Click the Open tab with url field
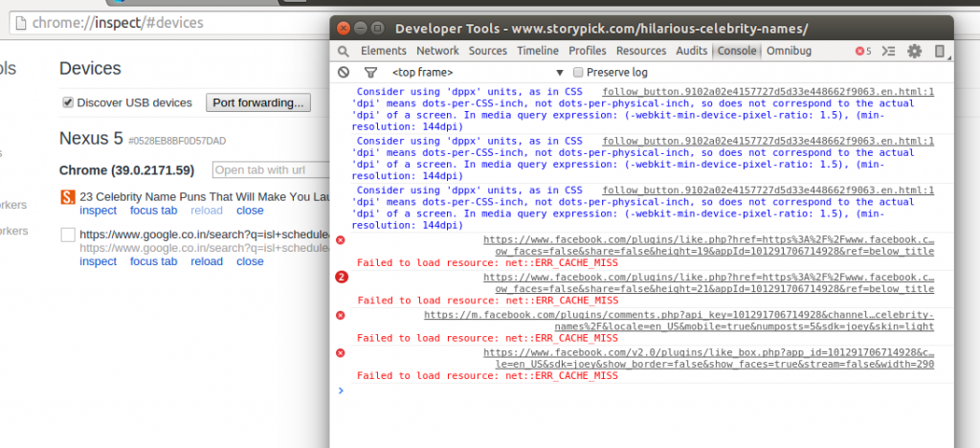Viewport: 980px width, 448px height. [271, 170]
